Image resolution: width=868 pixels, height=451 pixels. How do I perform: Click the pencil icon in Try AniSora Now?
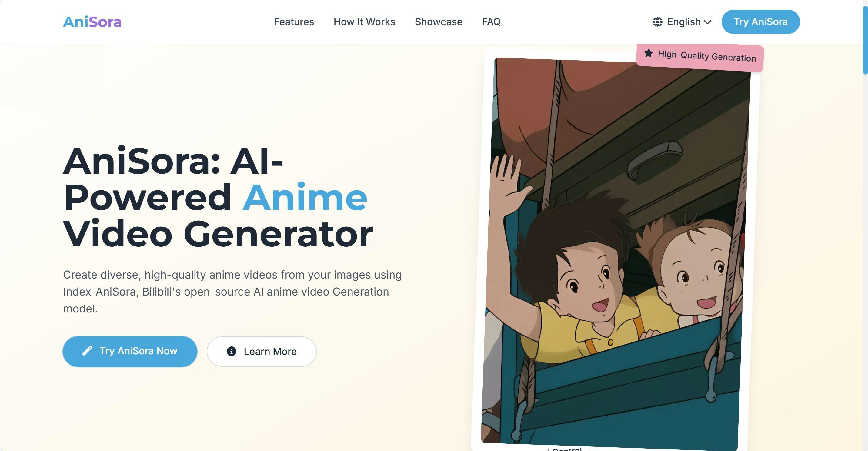coord(87,351)
